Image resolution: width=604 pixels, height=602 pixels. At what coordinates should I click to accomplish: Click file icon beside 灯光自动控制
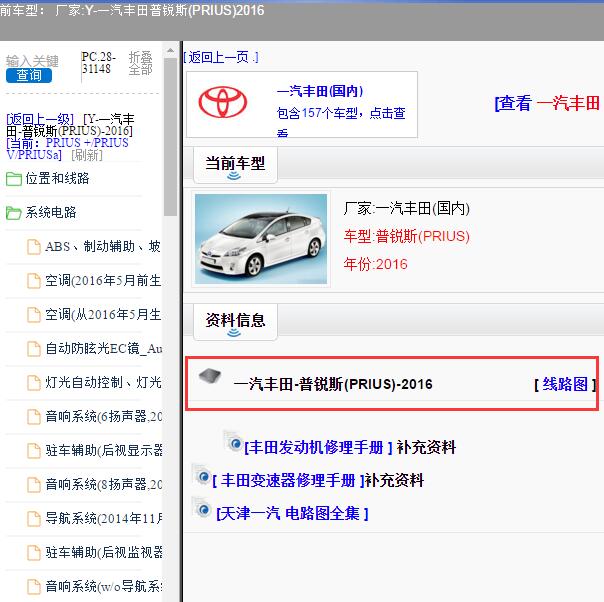click(x=34, y=382)
